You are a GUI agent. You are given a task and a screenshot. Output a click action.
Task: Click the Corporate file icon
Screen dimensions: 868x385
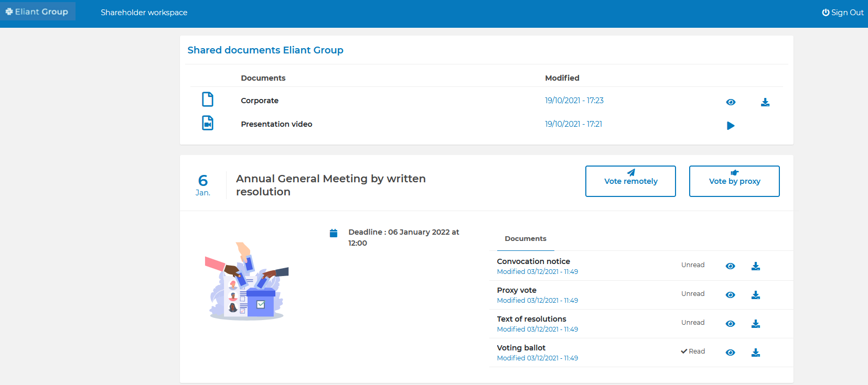point(208,100)
